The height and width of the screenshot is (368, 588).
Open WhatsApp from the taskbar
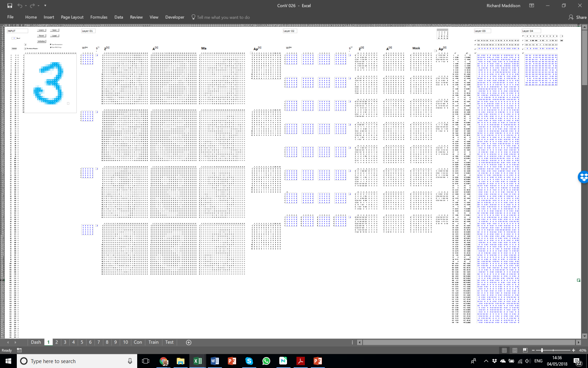click(266, 361)
